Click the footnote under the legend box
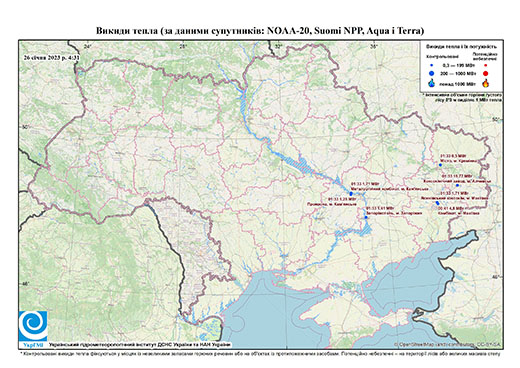Image resolution: width=520 pixels, height=368 pixels. click(x=462, y=98)
